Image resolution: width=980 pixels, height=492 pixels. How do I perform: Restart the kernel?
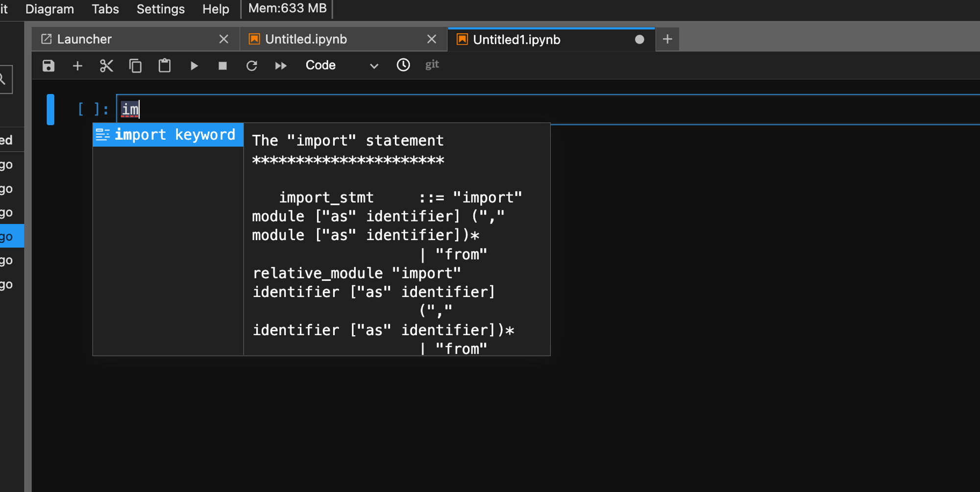coord(252,66)
